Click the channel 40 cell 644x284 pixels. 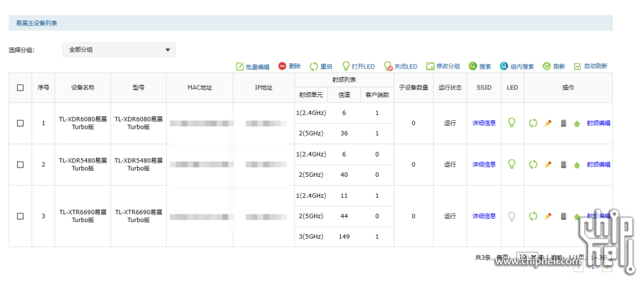pos(344,175)
